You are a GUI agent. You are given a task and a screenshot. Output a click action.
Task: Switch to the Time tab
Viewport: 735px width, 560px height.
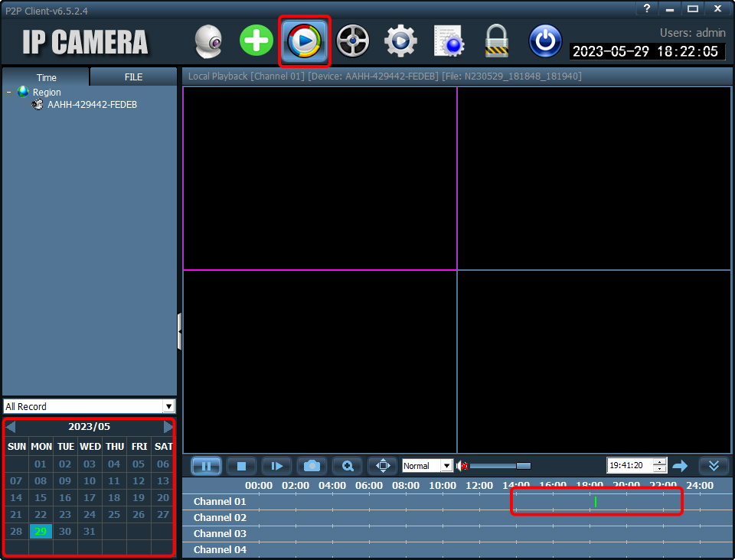[46, 77]
